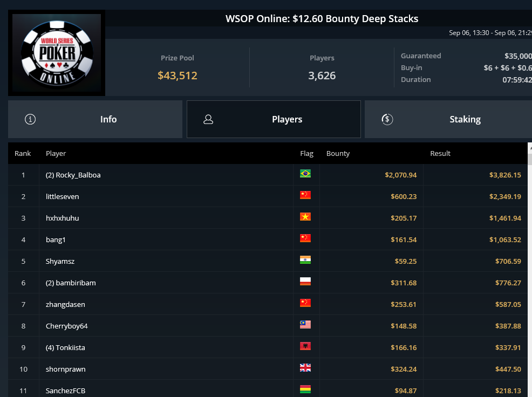Viewport: 532px width, 397px height.
Task: Click SanchezFCB's $94.87 bounty
Action: (406, 391)
